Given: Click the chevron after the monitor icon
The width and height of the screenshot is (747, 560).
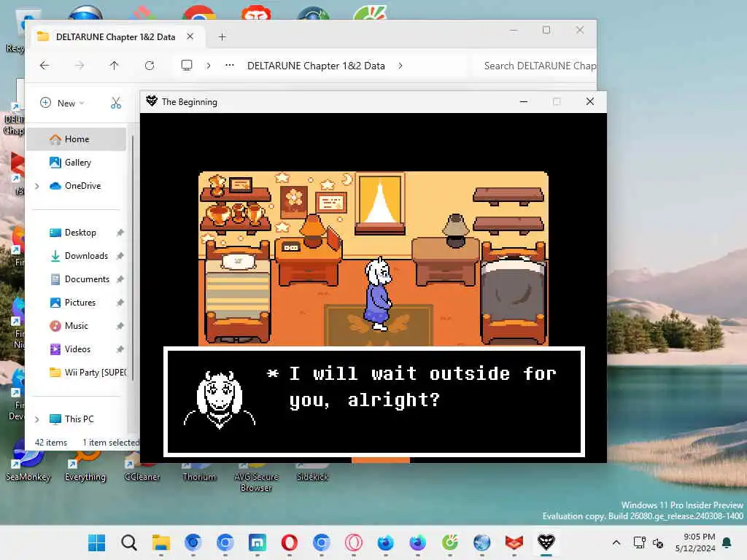Looking at the screenshot, I should (x=208, y=66).
